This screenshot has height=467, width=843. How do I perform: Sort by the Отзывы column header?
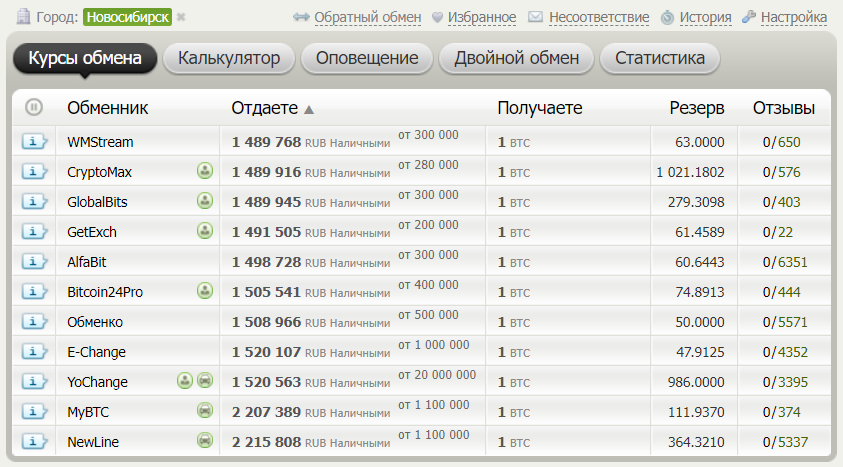coord(784,108)
